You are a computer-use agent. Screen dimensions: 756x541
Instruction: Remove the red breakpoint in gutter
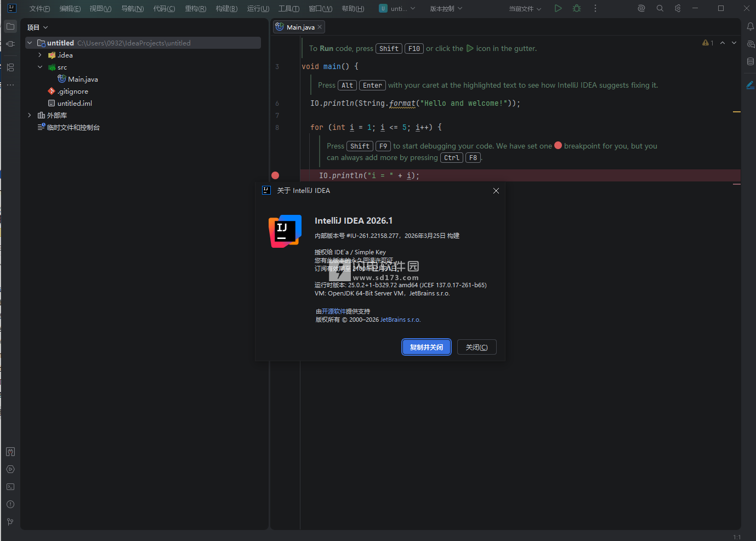click(x=275, y=175)
